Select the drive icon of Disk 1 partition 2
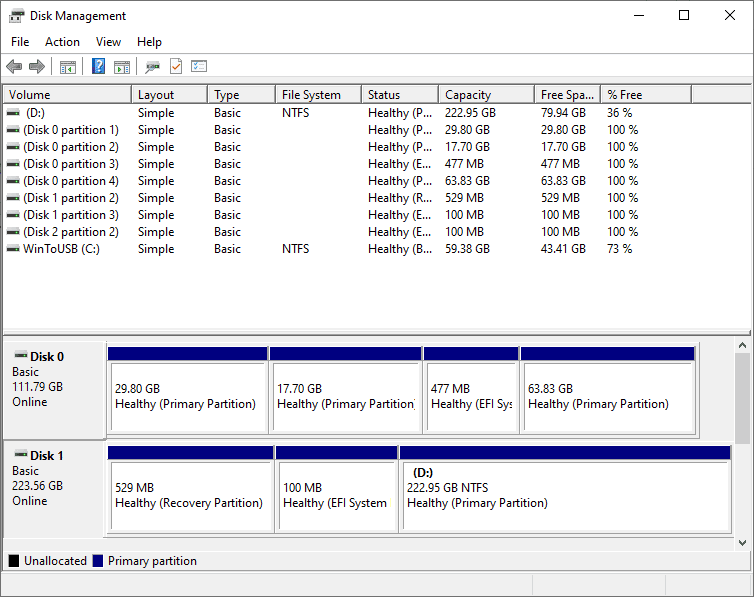754x597 pixels. pyautogui.click(x=13, y=198)
